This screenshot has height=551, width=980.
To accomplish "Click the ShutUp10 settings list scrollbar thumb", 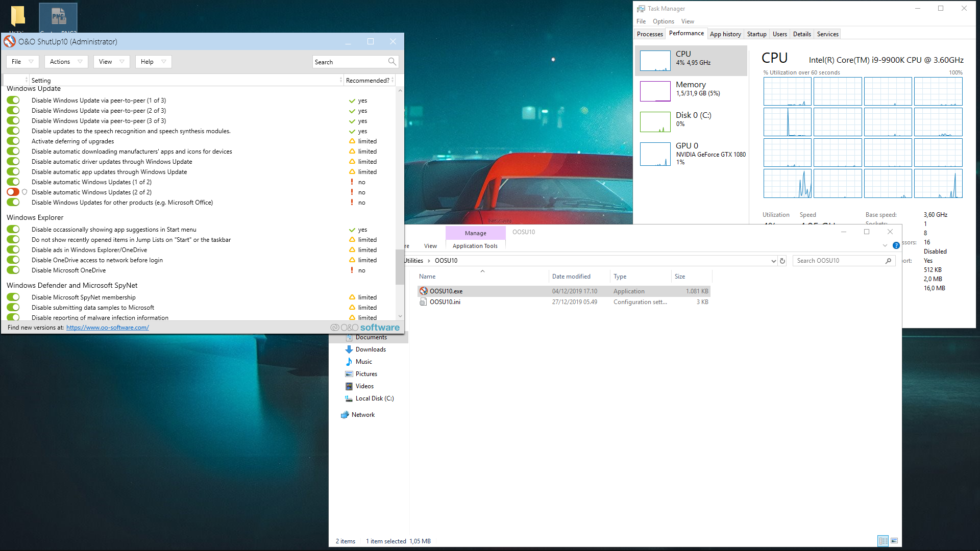I will [400, 267].
